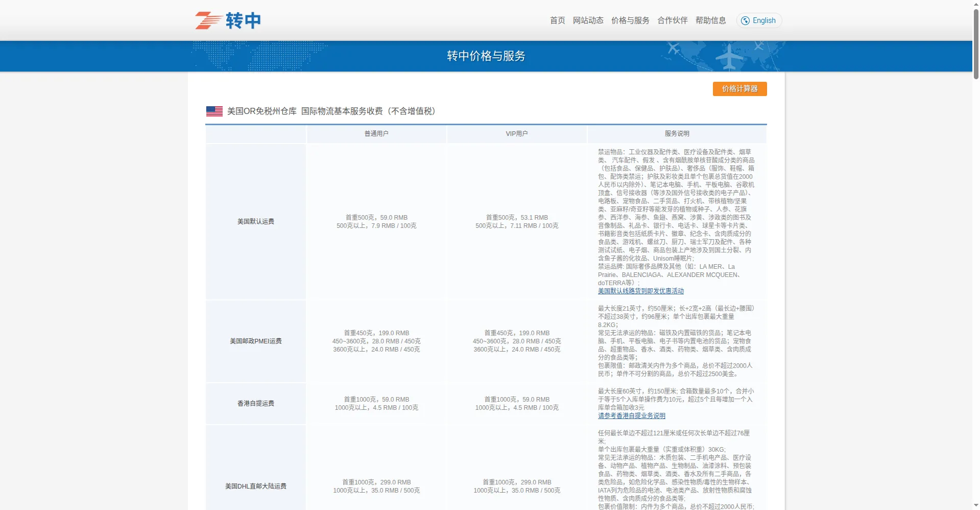Viewport: 980px width, 510px height.
Task: Open 价格与服务 navigation item
Action: pyautogui.click(x=630, y=20)
